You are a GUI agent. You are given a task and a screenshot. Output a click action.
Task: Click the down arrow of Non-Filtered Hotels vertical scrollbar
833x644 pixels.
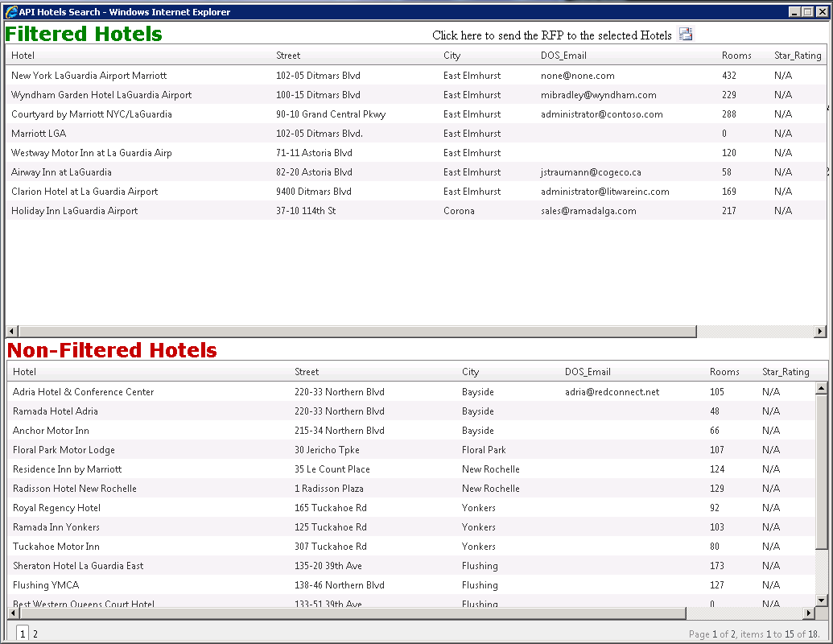tap(821, 601)
